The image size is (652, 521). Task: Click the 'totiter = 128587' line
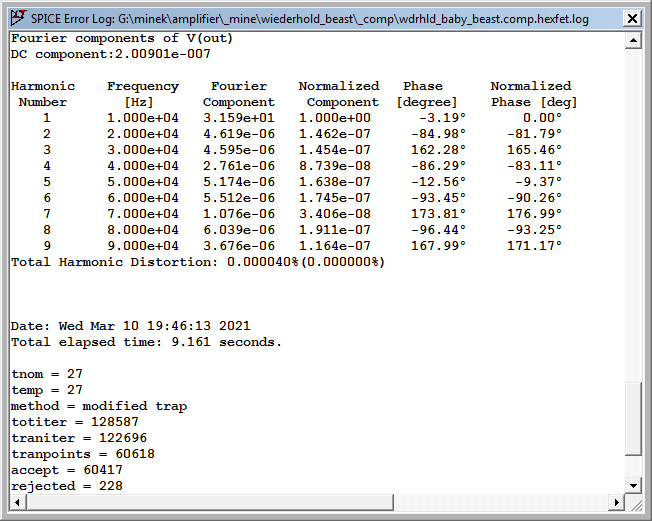pos(75,422)
